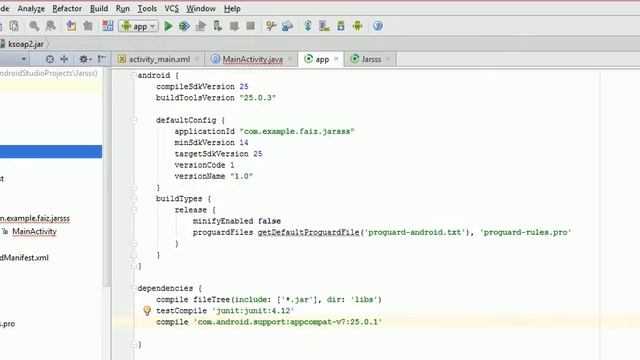Click the Make Project build icon

(x=108, y=26)
